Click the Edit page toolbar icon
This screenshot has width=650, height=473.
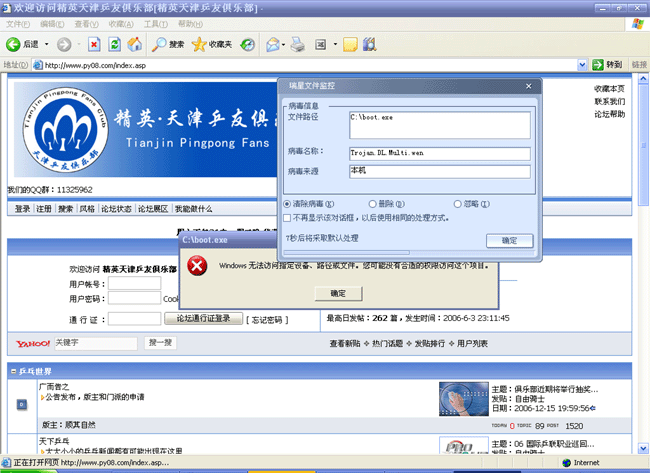(x=320, y=44)
